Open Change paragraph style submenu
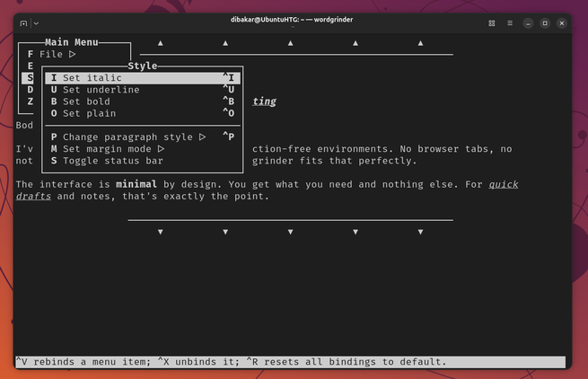 pos(143,137)
